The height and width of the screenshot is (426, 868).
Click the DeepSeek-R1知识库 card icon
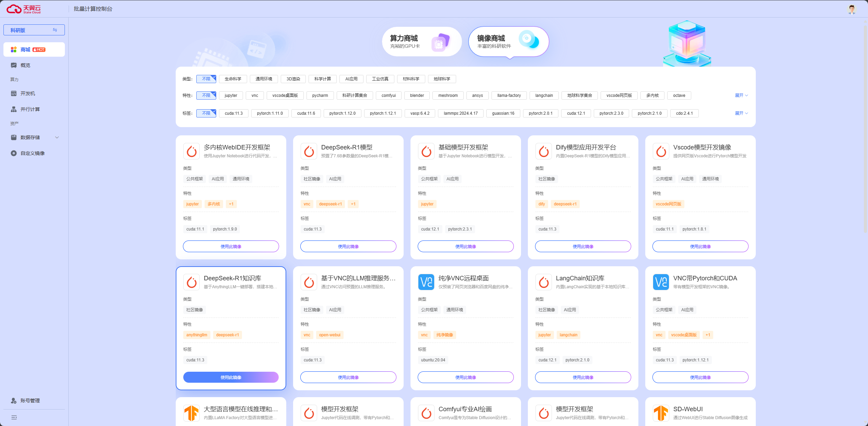(192, 282)
